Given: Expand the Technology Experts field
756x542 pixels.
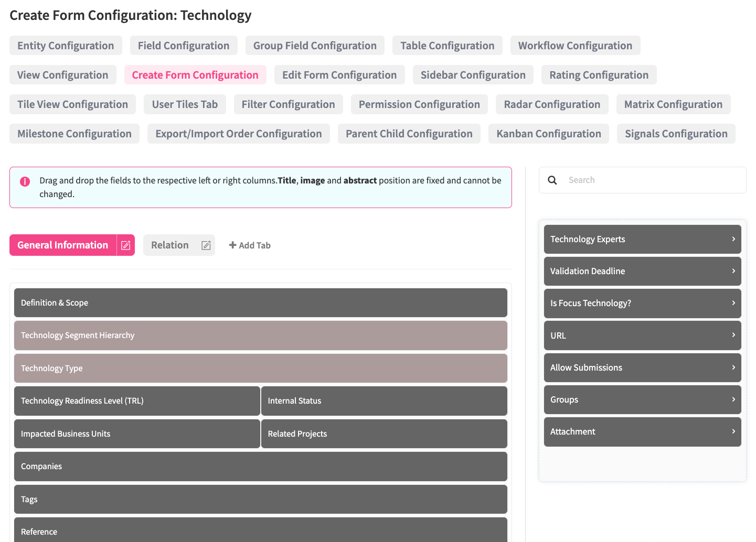Looking at the screenshot, I should pyautogui.click(x=733, y=239).
